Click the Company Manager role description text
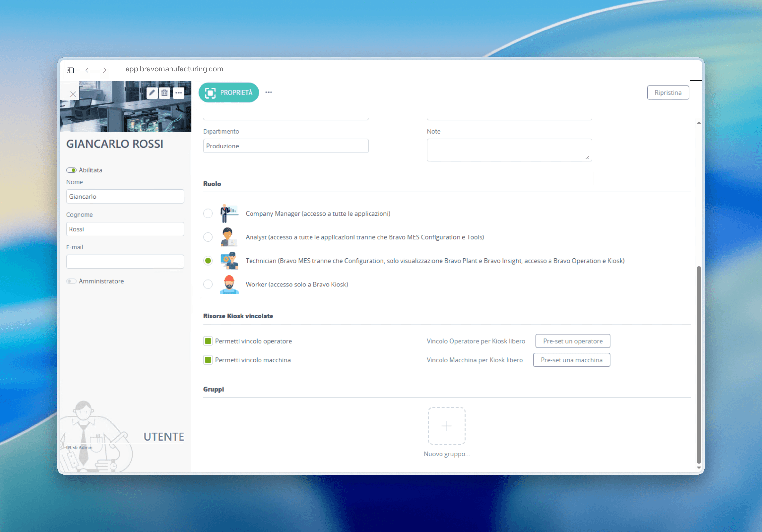This screenshot has height=532, width=762. 318,214
